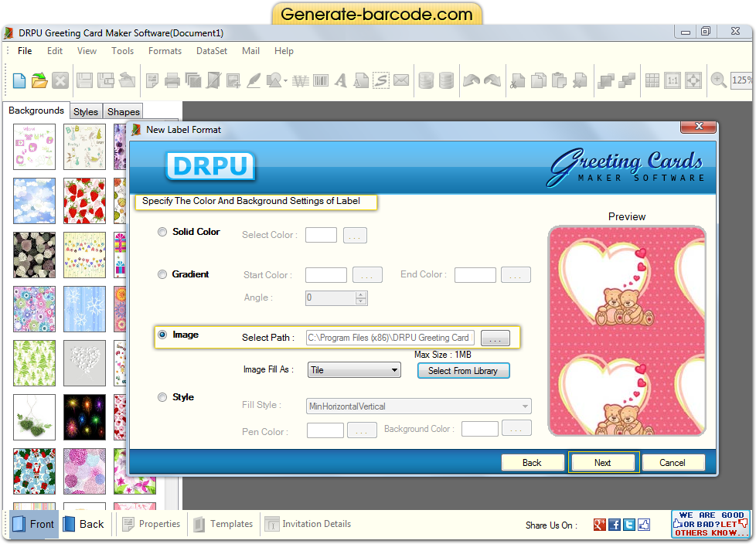The image size is (756, 544).
Task: Click the WordArt 'W' toolbar icon
Action: (301, 80)
